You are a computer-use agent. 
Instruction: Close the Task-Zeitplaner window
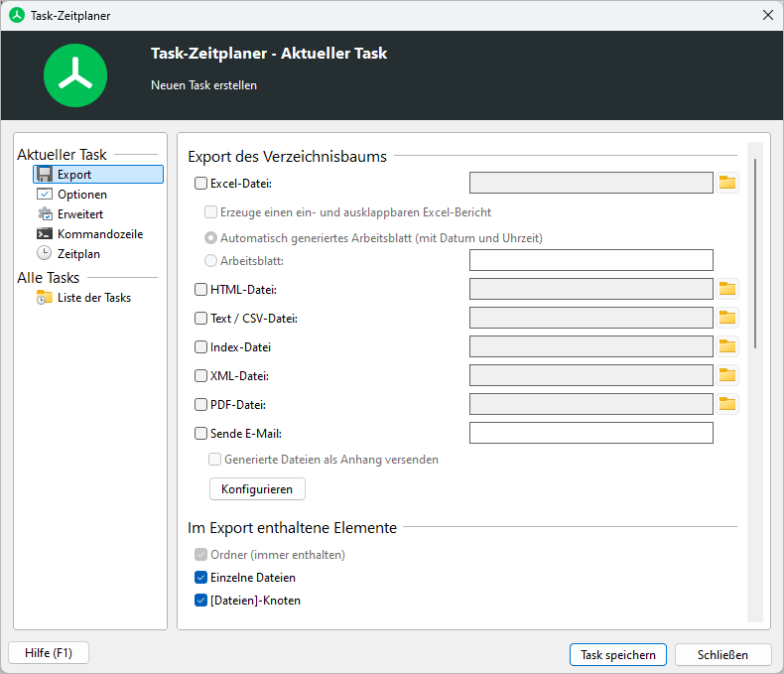[x=768, y=15]
